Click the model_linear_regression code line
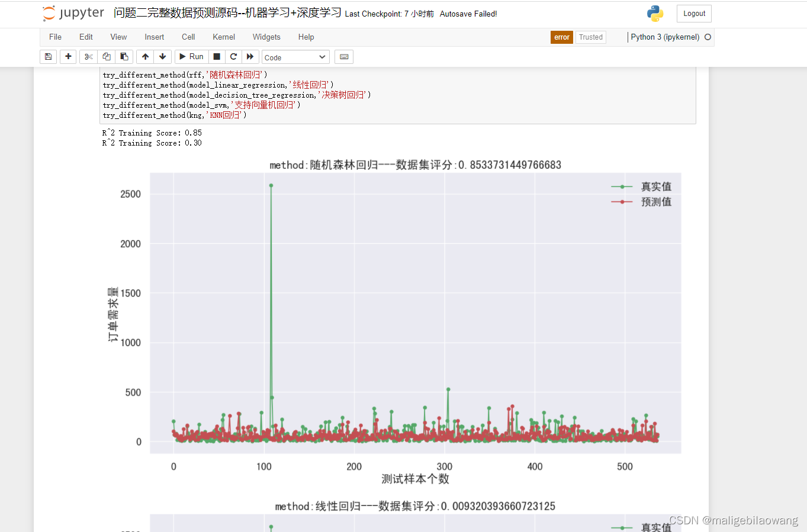 pyautogui.click(x=218, y=85)
